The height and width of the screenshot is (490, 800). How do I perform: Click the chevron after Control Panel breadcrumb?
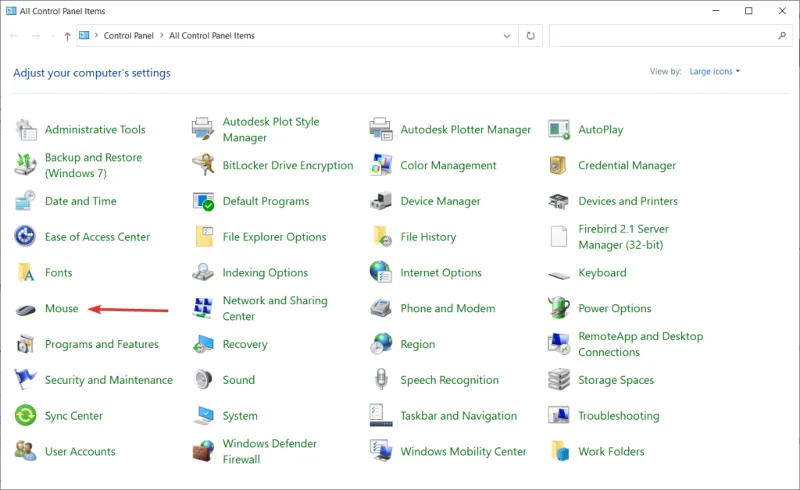point(162,35)
